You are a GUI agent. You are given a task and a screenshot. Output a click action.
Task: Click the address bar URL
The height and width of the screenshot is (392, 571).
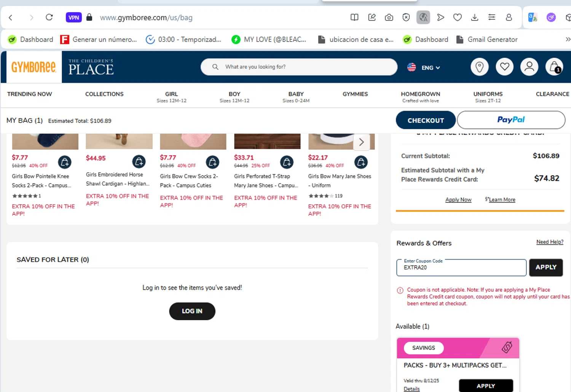click(146, 17)
